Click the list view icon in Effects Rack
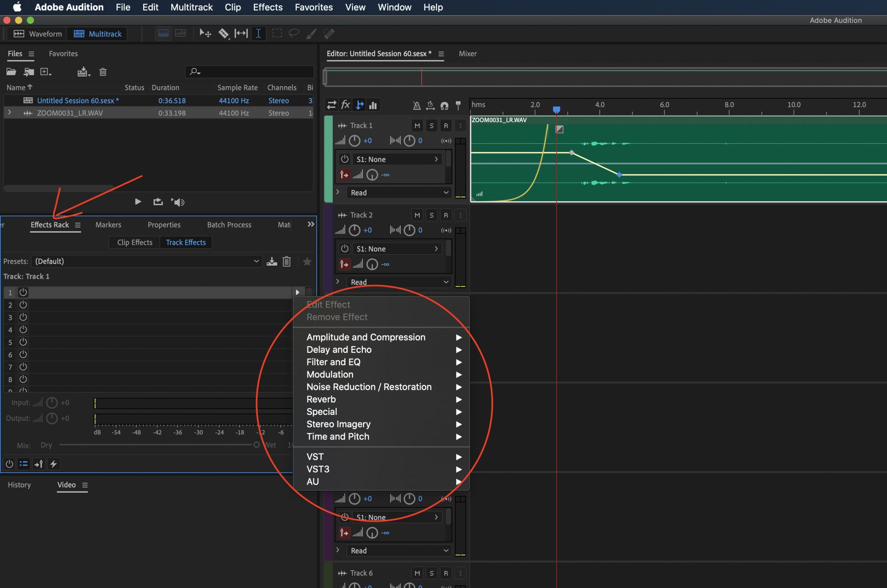The height and width of the screenshot is (588, 887). point(24,464)
